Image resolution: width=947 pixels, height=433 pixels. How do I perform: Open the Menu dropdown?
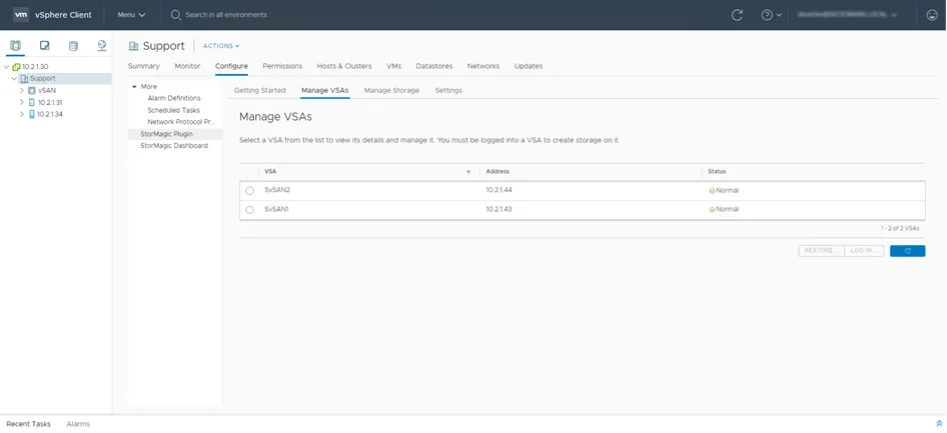[131, 15]
